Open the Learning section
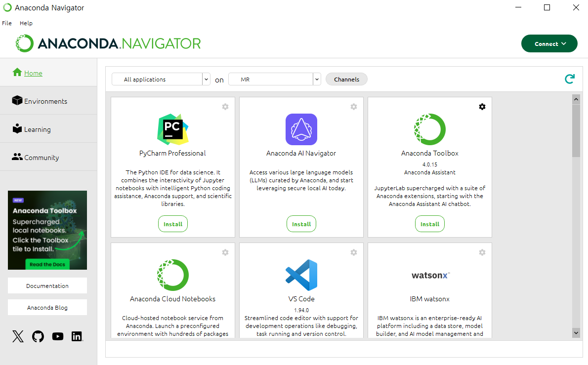Image resolution: width=588 pixels, height=365 pixels. 48,129
